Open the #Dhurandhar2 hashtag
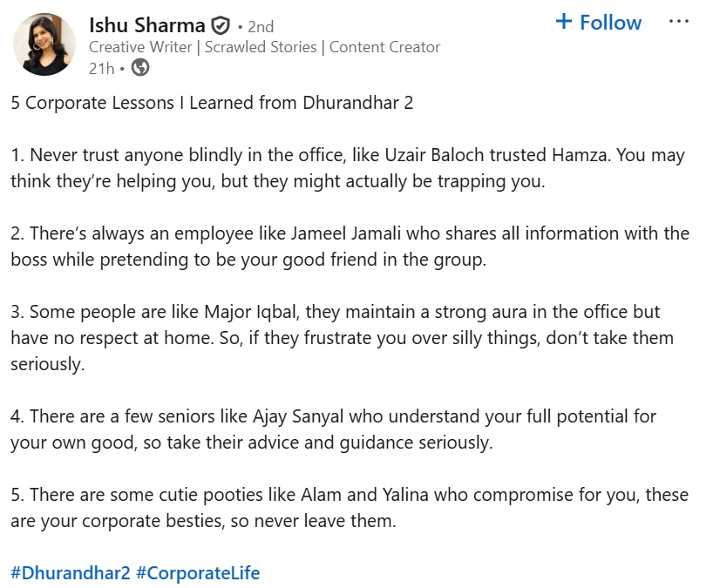Image resolution: width=713 pixels, height=588 pixels. (71, 573)
